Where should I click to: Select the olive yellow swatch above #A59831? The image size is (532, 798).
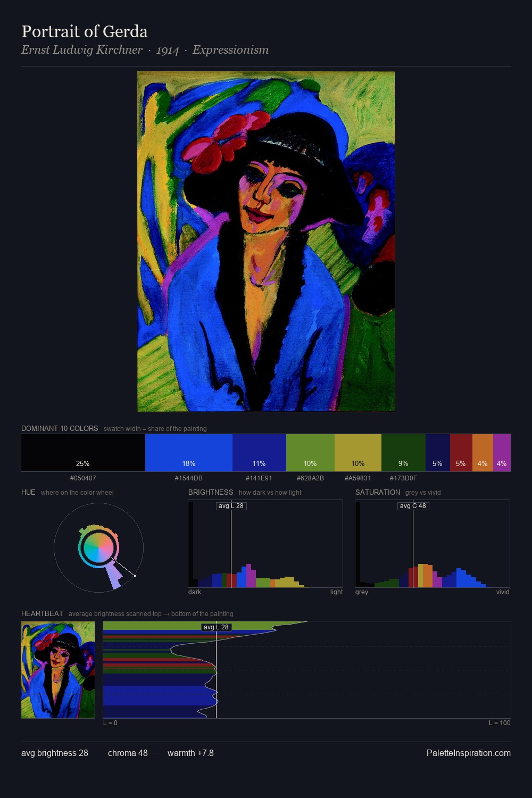pyautogui.click(x=358, y=453)
